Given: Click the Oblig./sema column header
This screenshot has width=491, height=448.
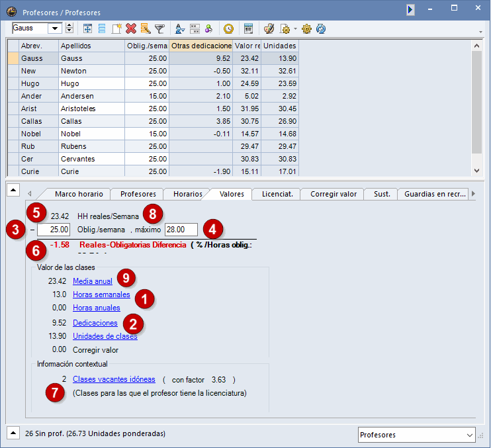Looking at the screenshot, I should pos(147,46).
